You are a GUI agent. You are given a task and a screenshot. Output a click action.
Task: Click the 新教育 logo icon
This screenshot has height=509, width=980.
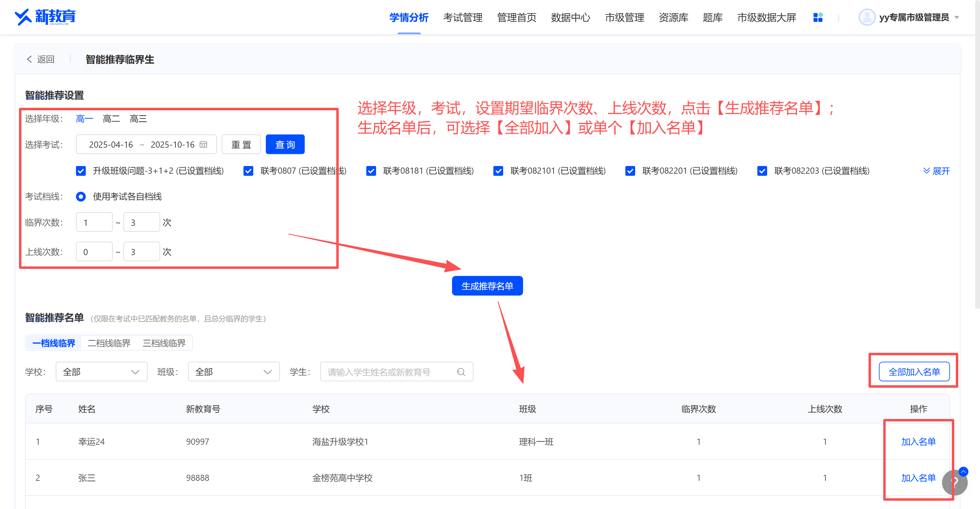[23, 17]
